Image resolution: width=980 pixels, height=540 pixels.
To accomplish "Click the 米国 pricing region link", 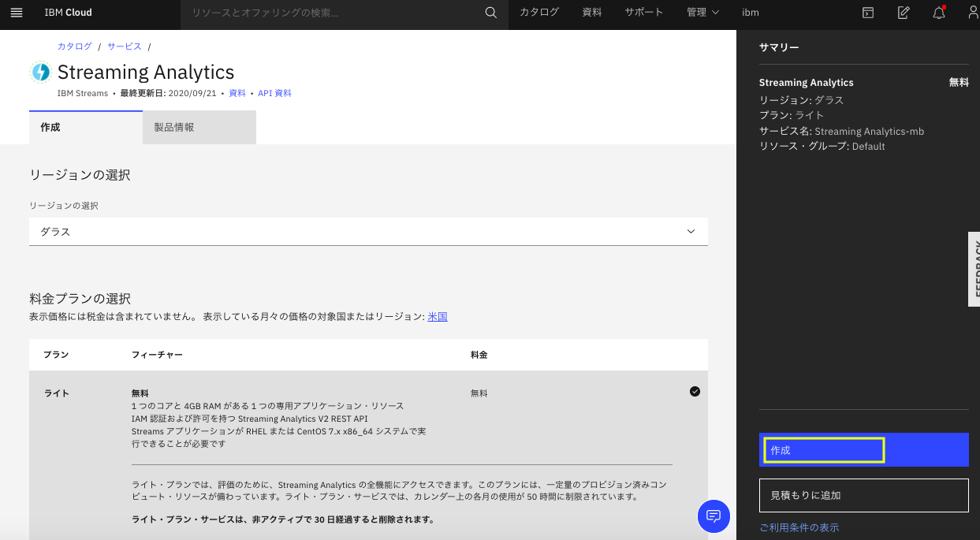I will coord(438,316).
